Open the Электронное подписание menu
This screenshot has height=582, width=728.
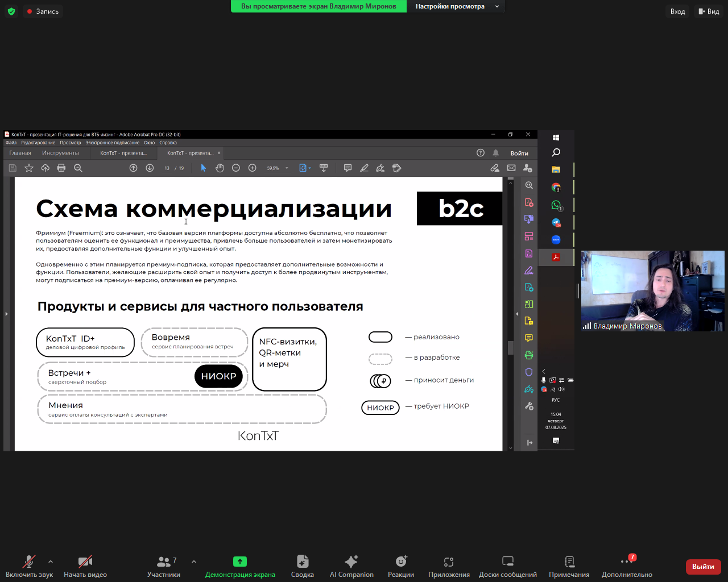click(111, 143)
